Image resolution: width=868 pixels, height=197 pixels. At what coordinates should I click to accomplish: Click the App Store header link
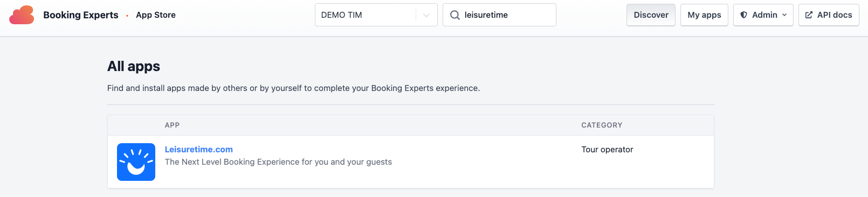pyautogui.click(x=156, y=15)
